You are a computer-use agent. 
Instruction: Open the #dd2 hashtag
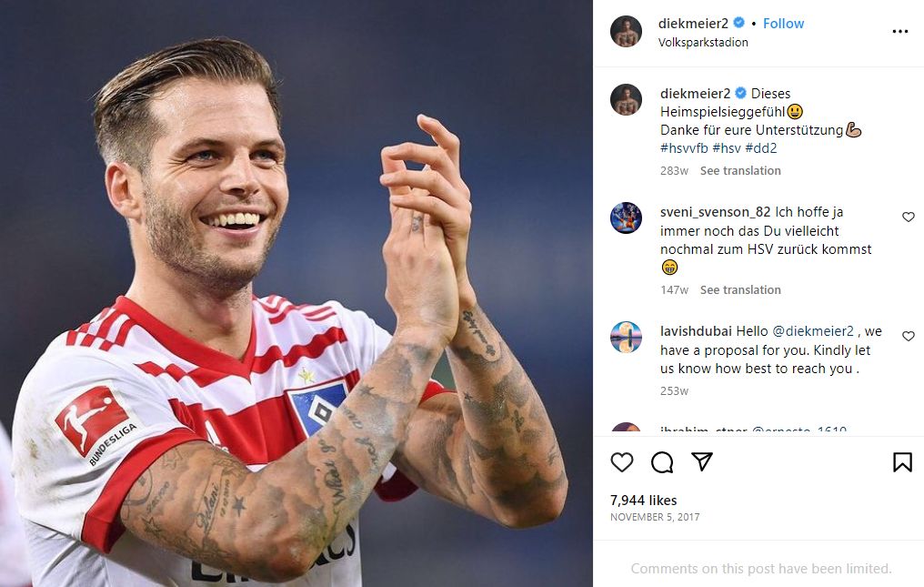coord(761,148)
